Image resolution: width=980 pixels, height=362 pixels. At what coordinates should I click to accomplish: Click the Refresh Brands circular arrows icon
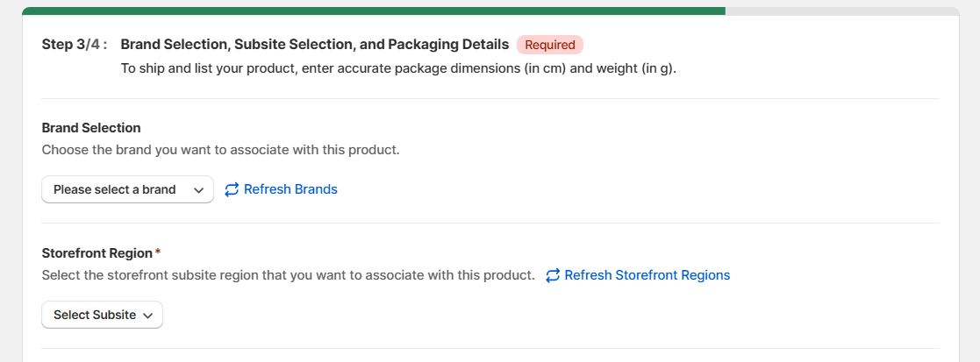coord(232,189)
